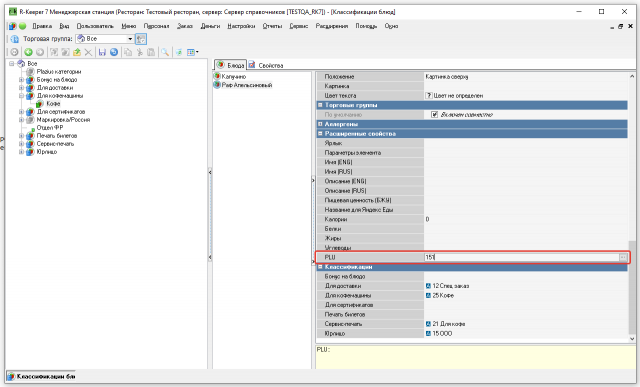Image resolution: width=640 pixels, height=387 pixels.
Task: Open the Вид menu
Action: [64, 26]
